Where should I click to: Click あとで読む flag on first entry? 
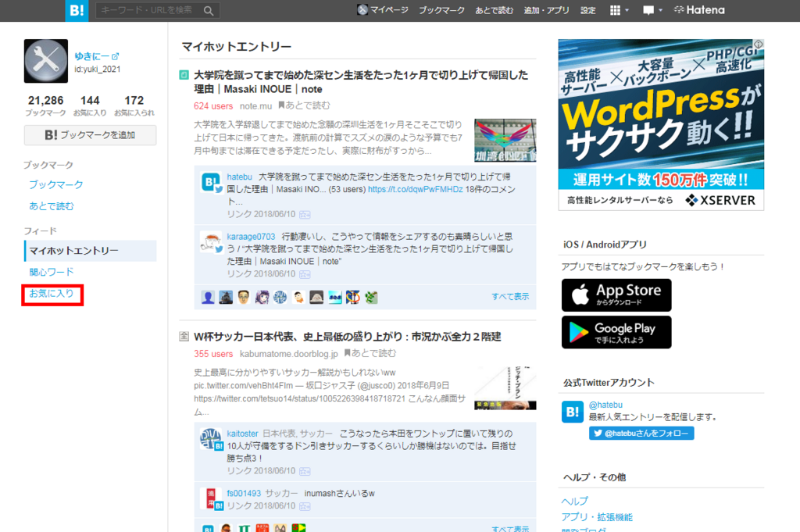(304, 105)
